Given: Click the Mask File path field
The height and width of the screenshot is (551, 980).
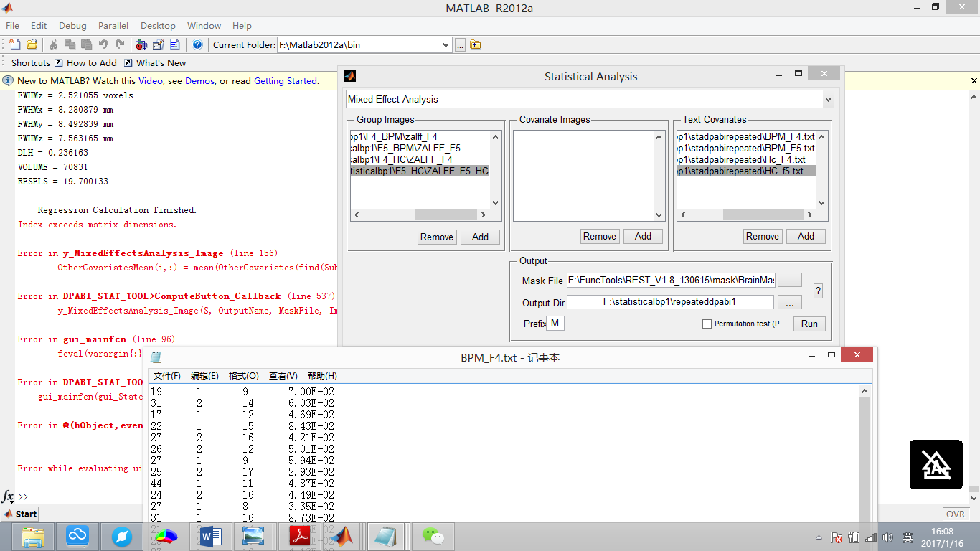Looking at the screenshot, I should [671, 281].
